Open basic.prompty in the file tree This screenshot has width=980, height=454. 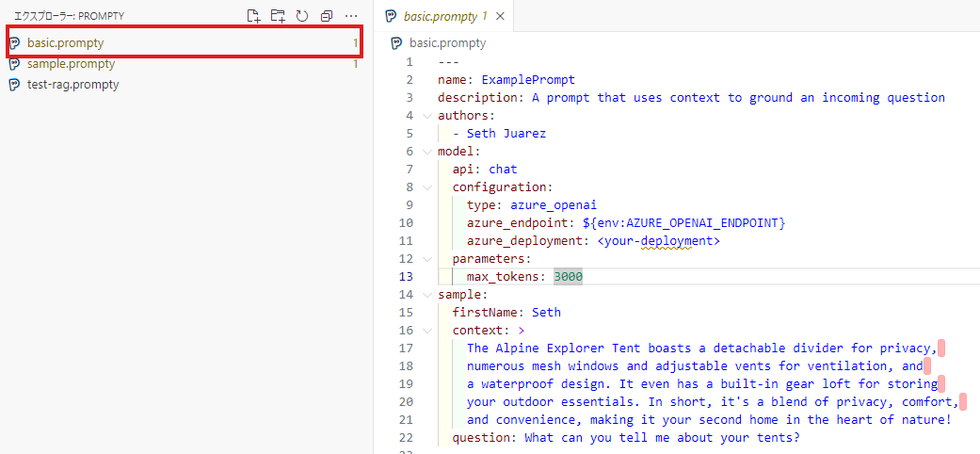tap(185, 43)
